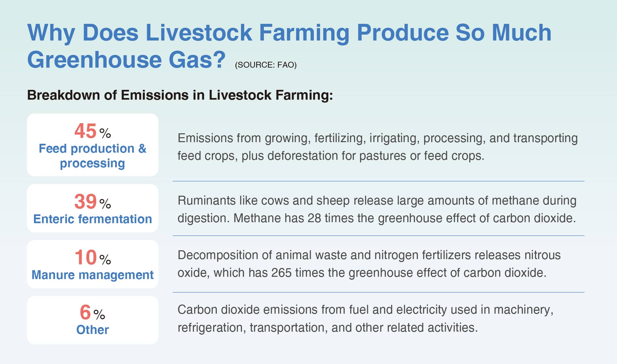
Task: Click the red "45" percentage number
Action: [85, 131]
